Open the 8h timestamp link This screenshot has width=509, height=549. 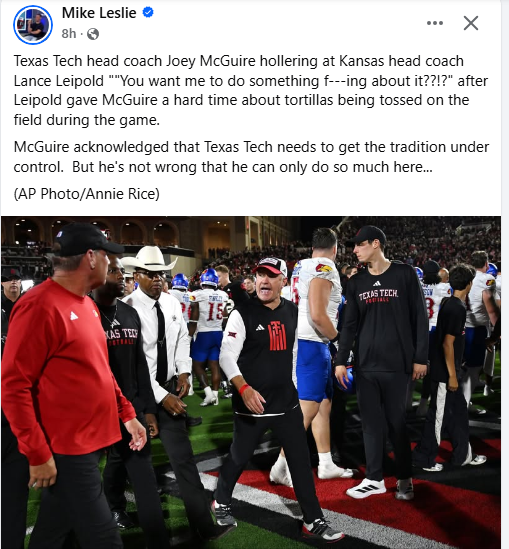(x=69, y=34)
